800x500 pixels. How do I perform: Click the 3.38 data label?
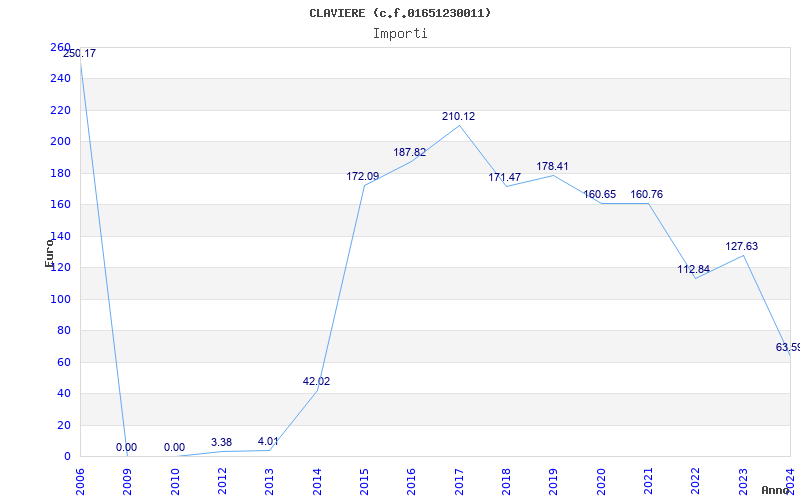[221, 442]
